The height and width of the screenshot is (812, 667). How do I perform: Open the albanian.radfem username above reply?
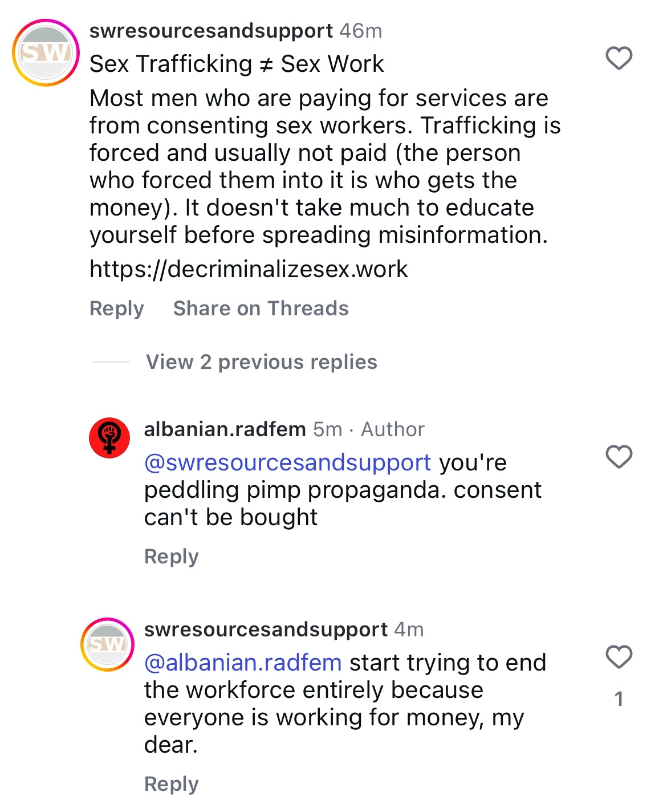click(225, 429)
